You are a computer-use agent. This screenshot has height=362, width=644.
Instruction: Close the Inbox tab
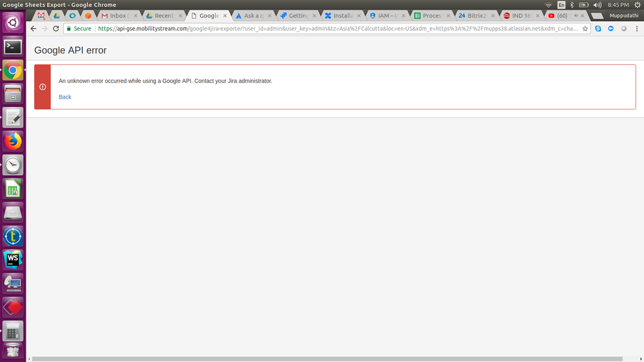[x=135, y=15]
